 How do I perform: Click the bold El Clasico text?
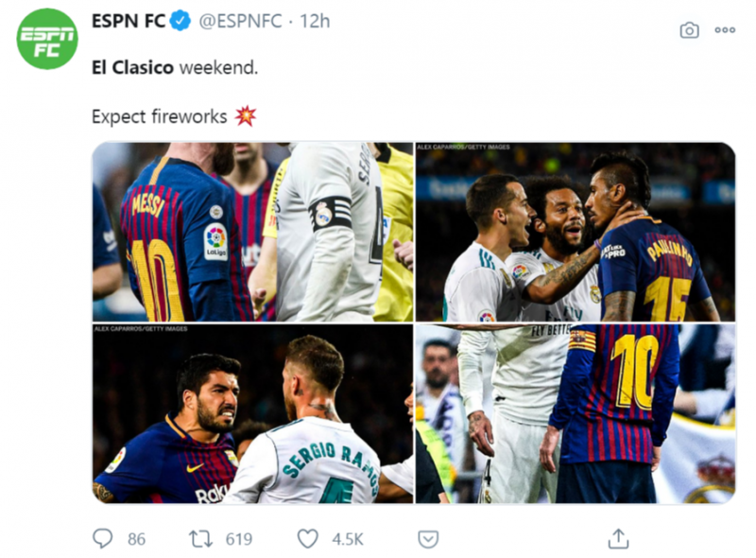tap(133, 68)
